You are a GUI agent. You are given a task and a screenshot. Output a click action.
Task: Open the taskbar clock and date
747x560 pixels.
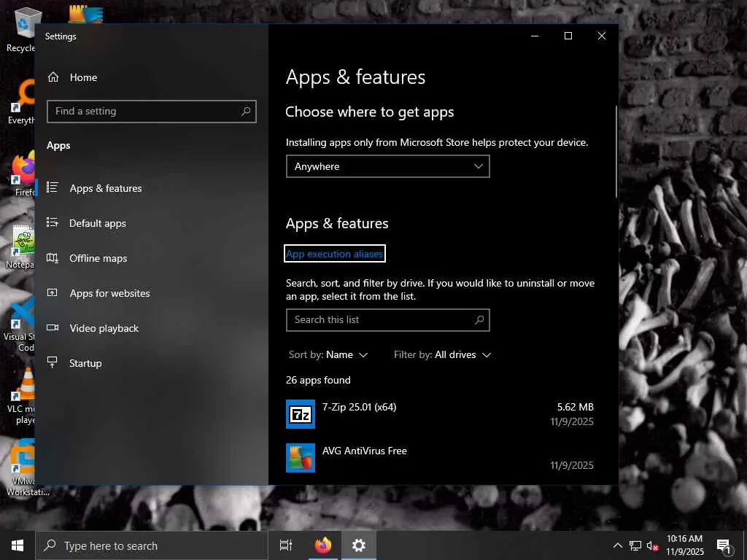684,545
